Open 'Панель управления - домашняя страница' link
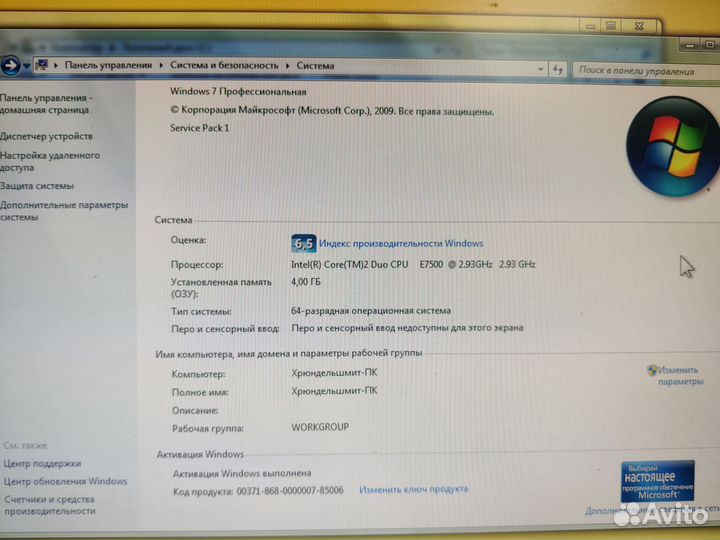Image resolution: width=720 pixels, height=540 pixels. pos(46,104)
